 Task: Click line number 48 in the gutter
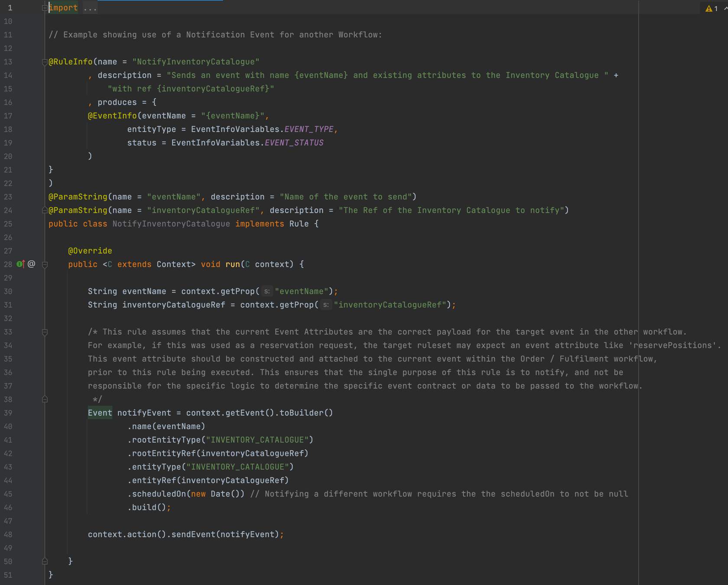pyautogui.click(x=8, y=535)
